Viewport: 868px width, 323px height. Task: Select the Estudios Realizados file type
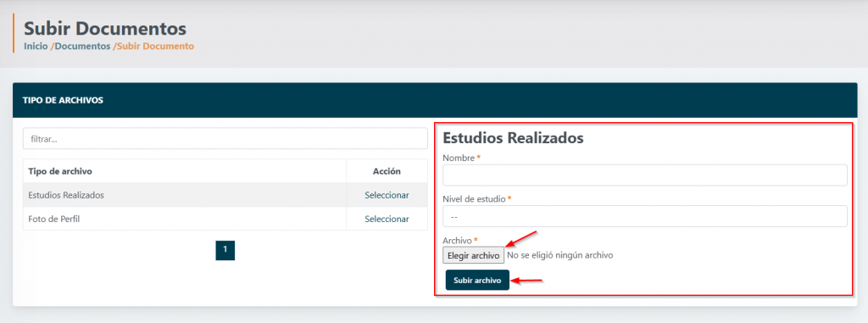[387, 195]
